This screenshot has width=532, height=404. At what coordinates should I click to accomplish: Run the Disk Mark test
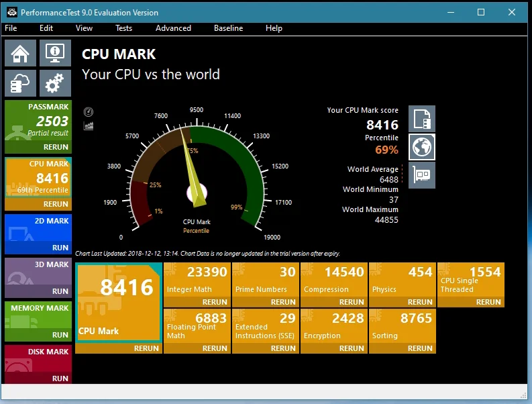(x=38, y=378)
